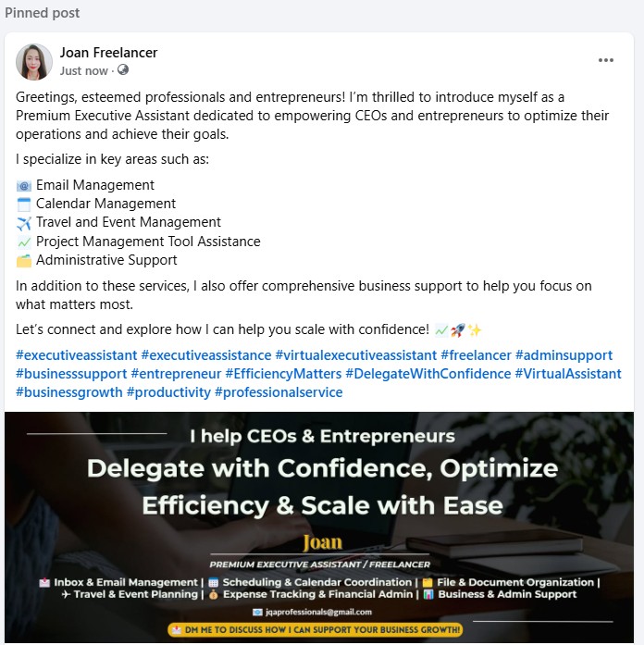Click the yellow DM ME banner in image
The image size is (644, 645).
click(315, 630)
